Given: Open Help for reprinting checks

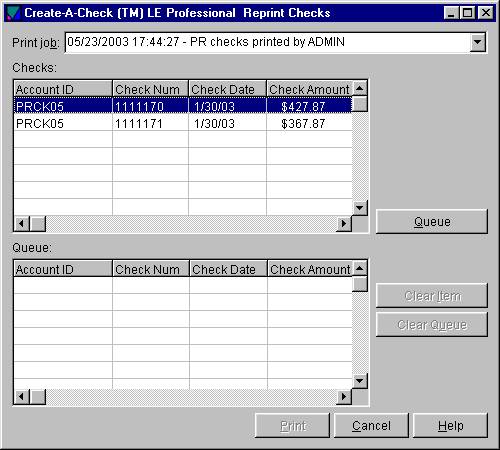Looking at the screenshot, I should pos(450,426).
